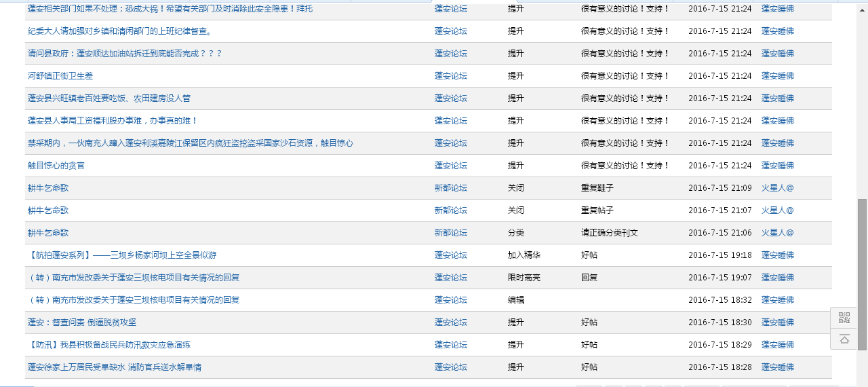
Task: Open the 【航拍蓬安系列】 post link
Action: pyautogui.click(x=122, y=255)
